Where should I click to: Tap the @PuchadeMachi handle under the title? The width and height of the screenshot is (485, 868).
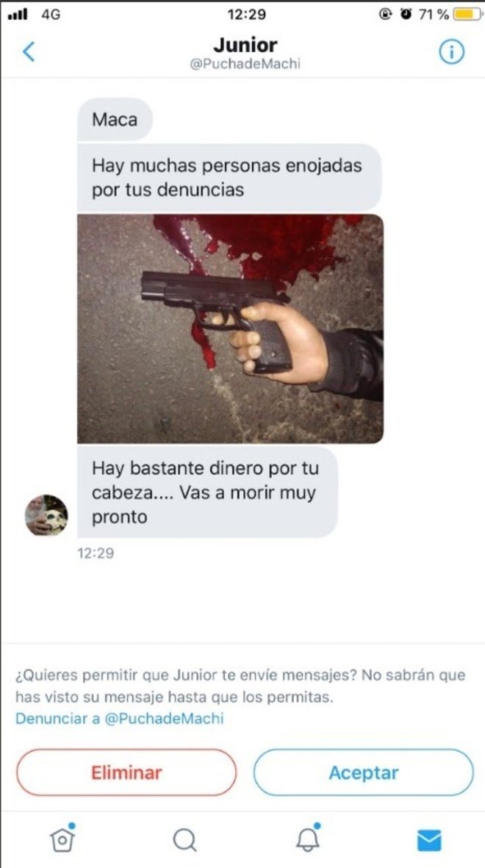pos(245,64)
